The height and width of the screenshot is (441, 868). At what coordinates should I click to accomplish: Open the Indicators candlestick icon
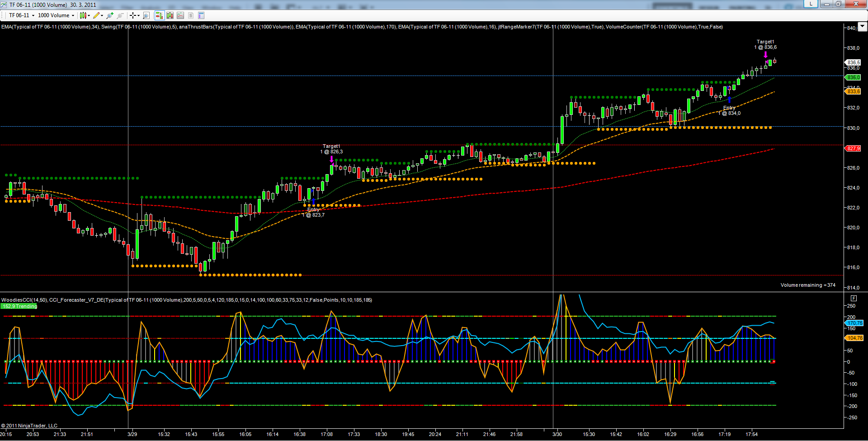tap(170, 15)
